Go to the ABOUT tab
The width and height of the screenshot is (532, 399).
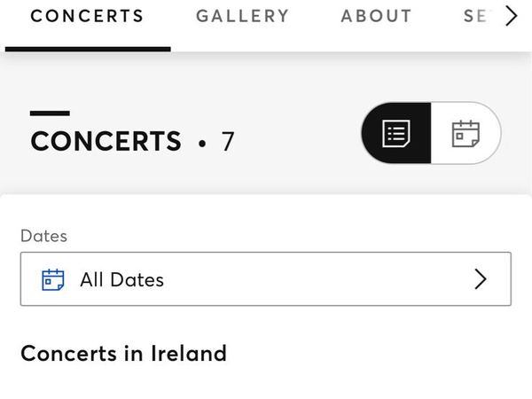click(376, 16)
